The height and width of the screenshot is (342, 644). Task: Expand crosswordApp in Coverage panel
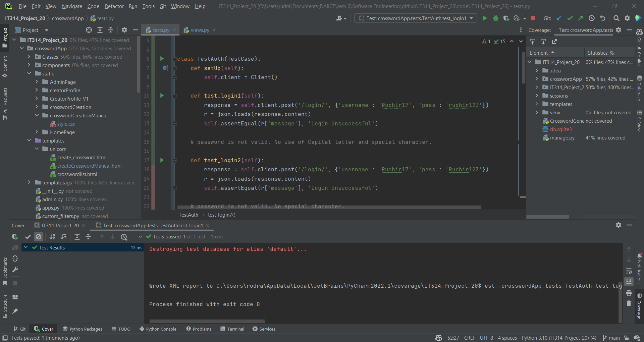[537, 79]
